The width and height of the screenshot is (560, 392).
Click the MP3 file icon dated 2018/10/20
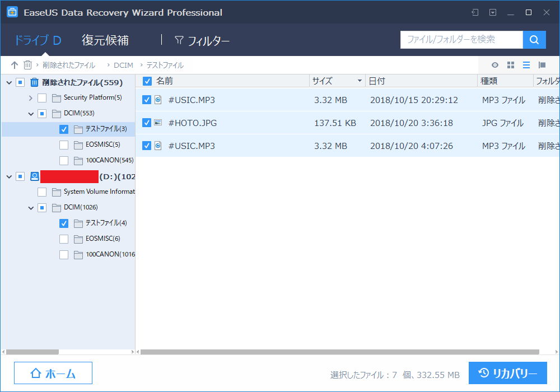(x=158, y=145)
